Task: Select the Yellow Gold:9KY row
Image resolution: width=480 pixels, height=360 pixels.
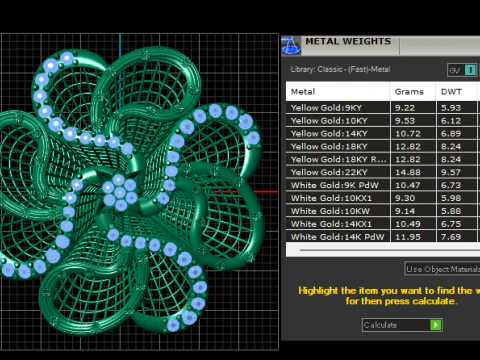Action: click(383, 108)
